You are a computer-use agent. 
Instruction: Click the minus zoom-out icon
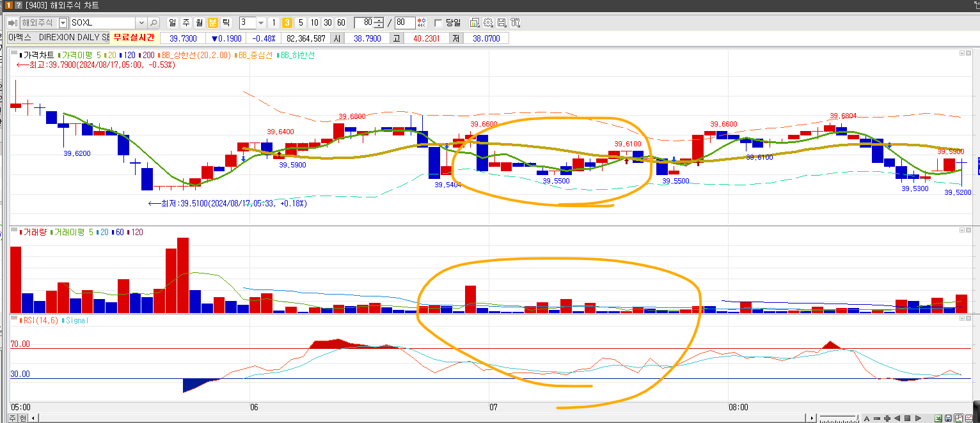(x=877, y=418)
